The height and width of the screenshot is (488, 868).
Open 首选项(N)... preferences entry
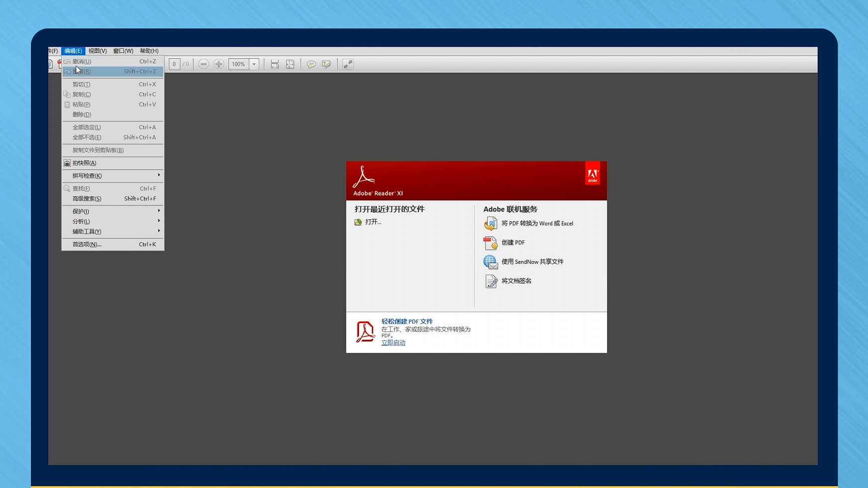point(113,244)
